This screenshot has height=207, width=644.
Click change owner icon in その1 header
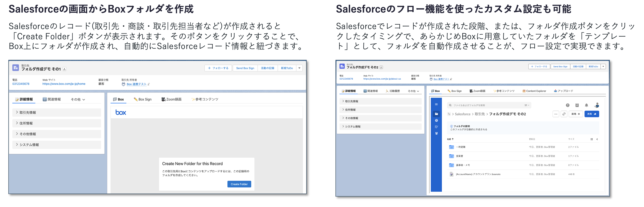tap(149, 84)
